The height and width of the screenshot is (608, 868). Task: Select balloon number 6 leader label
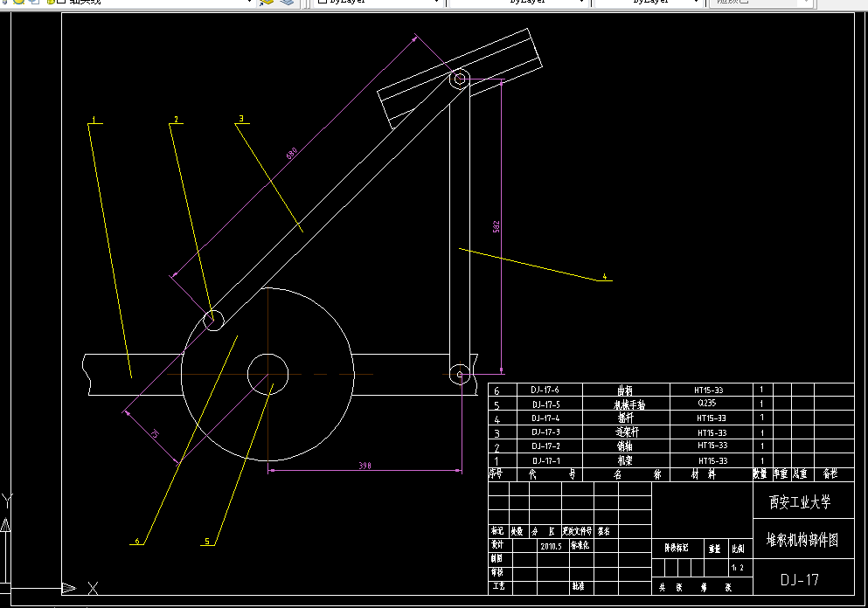(137, 542)
